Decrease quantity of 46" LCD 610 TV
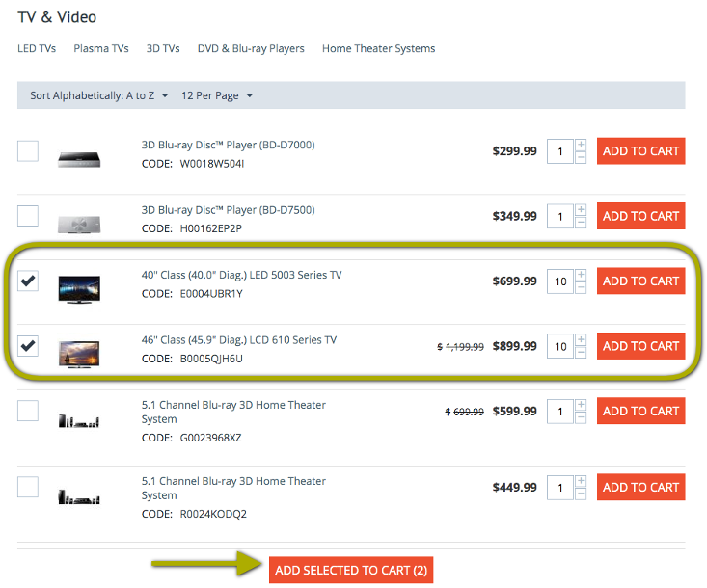The image size is (707, 588). 581,353
